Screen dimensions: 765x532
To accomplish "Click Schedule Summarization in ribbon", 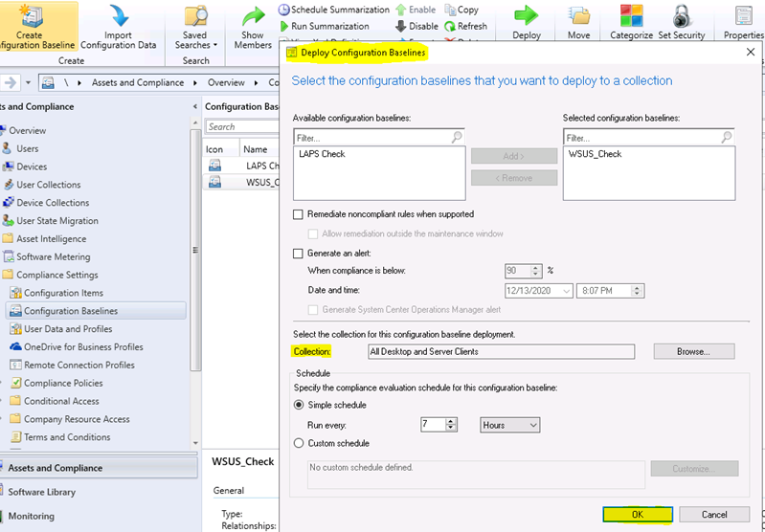I will [334, 10].
